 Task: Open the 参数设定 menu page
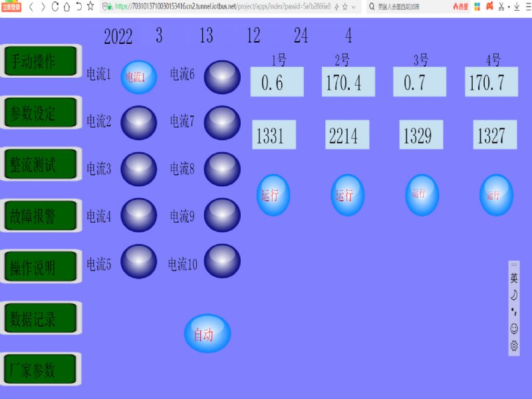[x=41, y=113]
